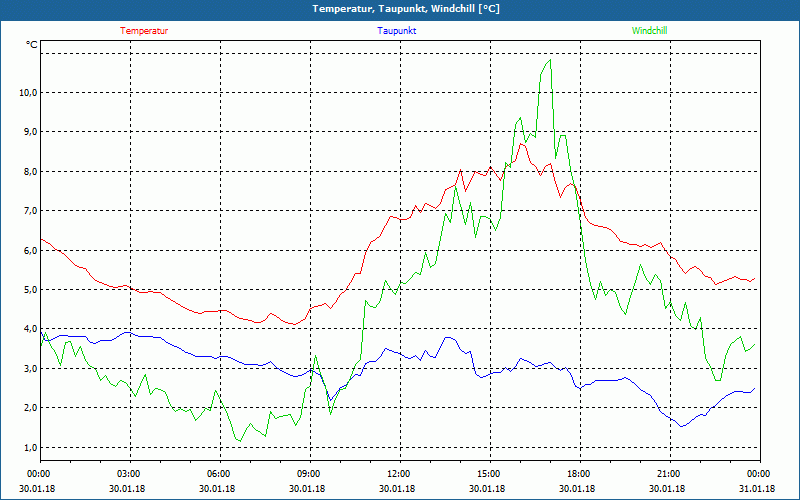
Task: Click the blue Taupunkt legend label
Action: pyautogui.click(x=396, y=31)
